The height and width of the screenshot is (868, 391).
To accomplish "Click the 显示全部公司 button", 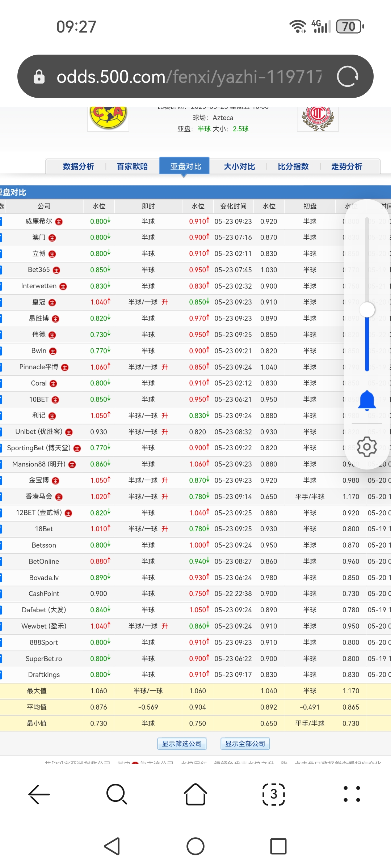I will pos(245,744).
